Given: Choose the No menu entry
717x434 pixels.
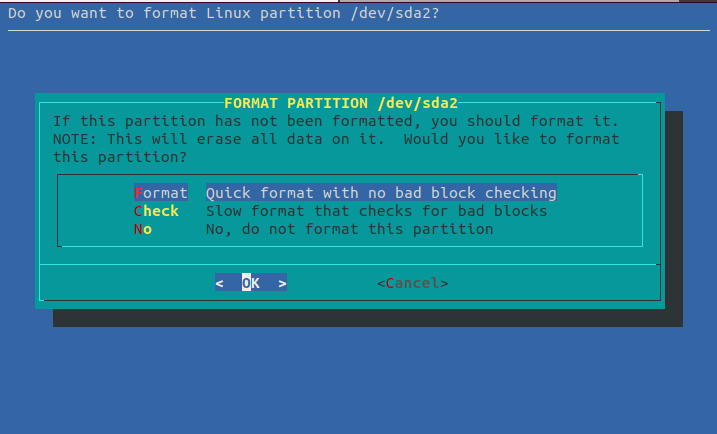Looking at the screenshot, I should (143, 229).
